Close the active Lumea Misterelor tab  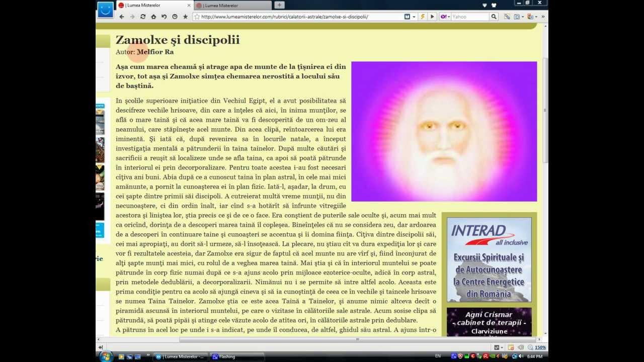pos(189,5)
